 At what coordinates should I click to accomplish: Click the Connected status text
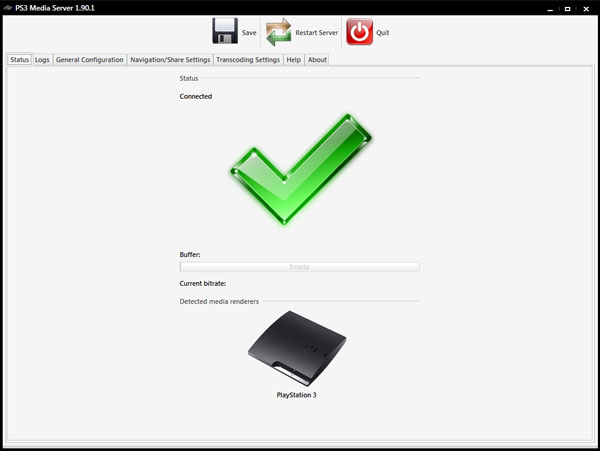(x=196, y=96)
